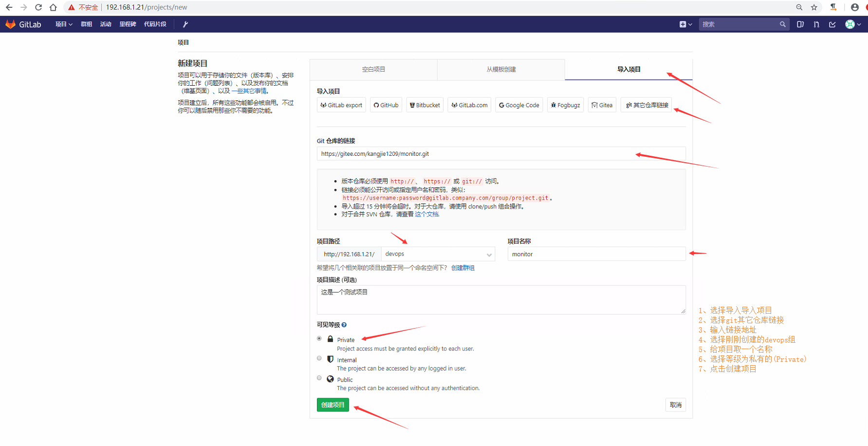Click the 项目 breadcrumb text

coord(183,42)
